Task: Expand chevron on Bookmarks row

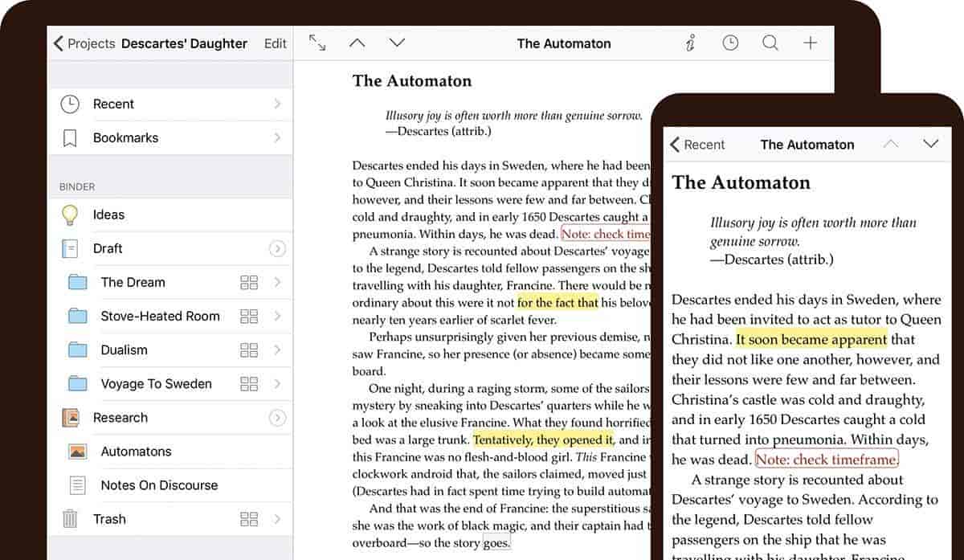Action: tap(277, 137)
